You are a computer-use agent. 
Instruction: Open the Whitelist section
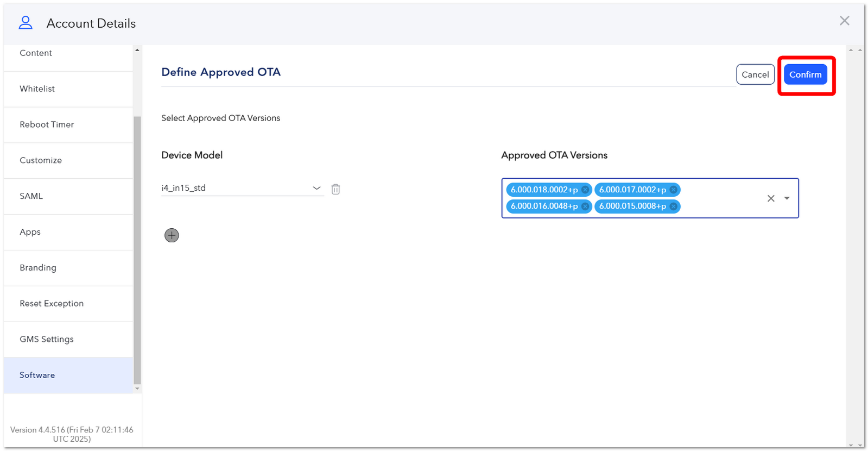[68, 89]
